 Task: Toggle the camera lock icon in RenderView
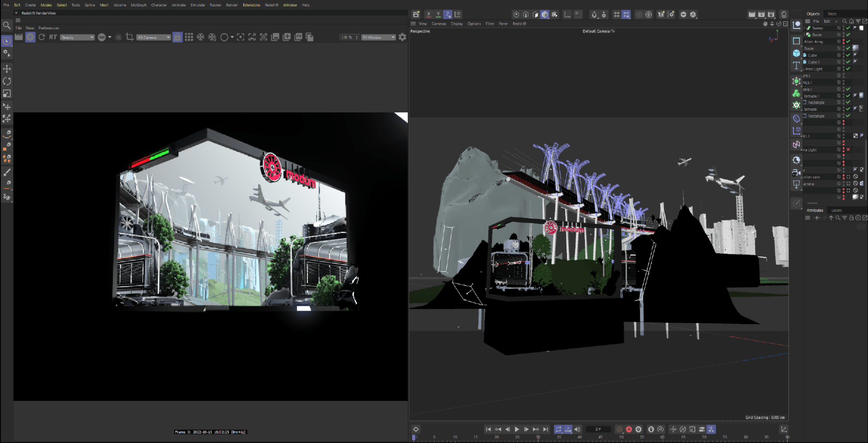[177, 37]
